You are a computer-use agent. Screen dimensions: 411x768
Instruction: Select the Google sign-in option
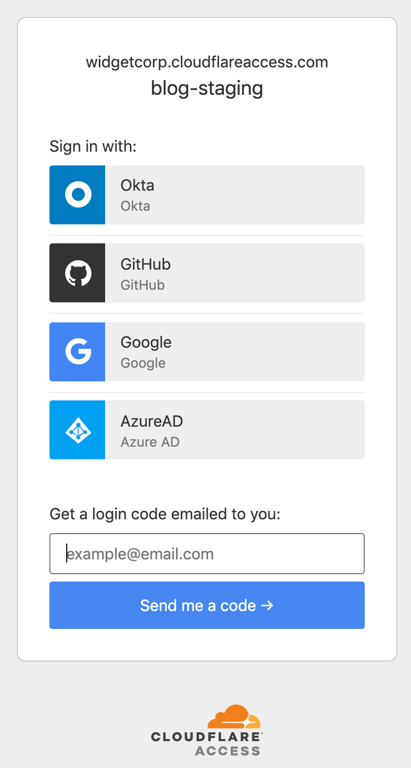click(207, 351)
